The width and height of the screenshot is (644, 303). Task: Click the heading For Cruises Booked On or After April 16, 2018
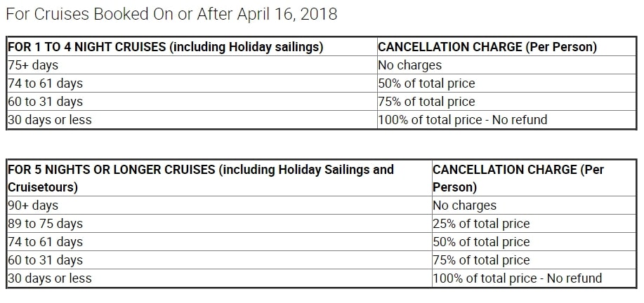pyautogui.click(x=171, y=14)
